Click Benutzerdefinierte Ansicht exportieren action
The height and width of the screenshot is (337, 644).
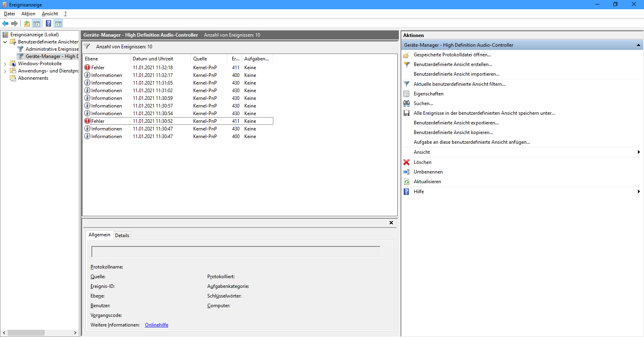[456, 123]
